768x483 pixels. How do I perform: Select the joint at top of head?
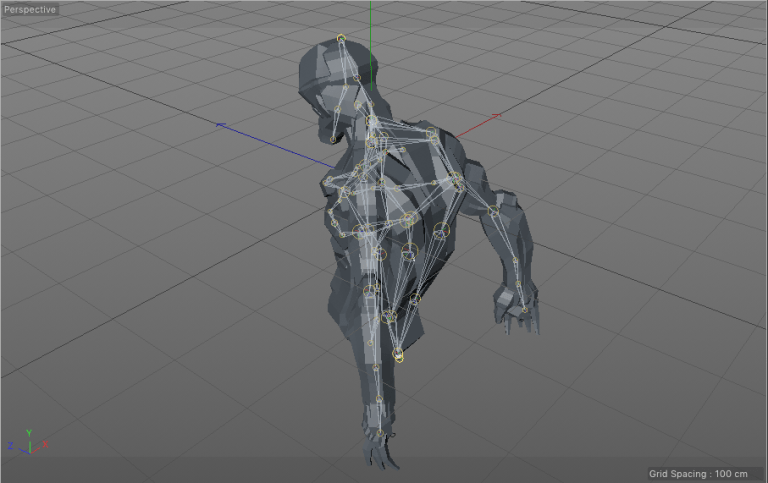(341, 39)
